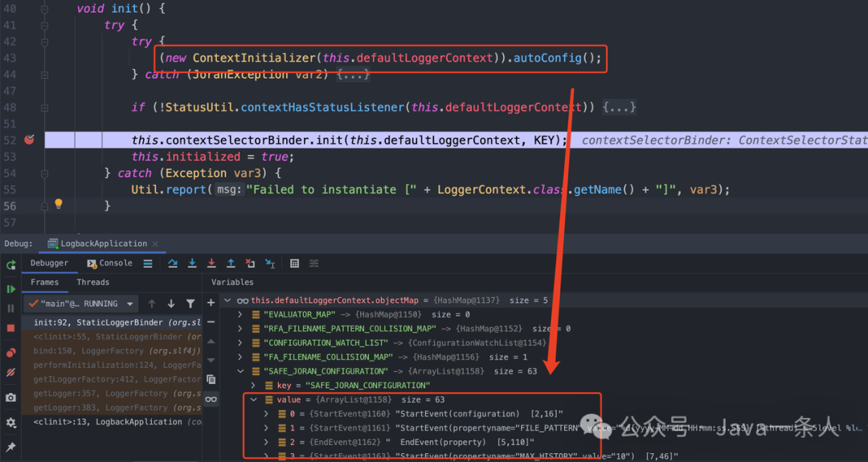
Task: Open the Frames tab
Action: (45, 282)
